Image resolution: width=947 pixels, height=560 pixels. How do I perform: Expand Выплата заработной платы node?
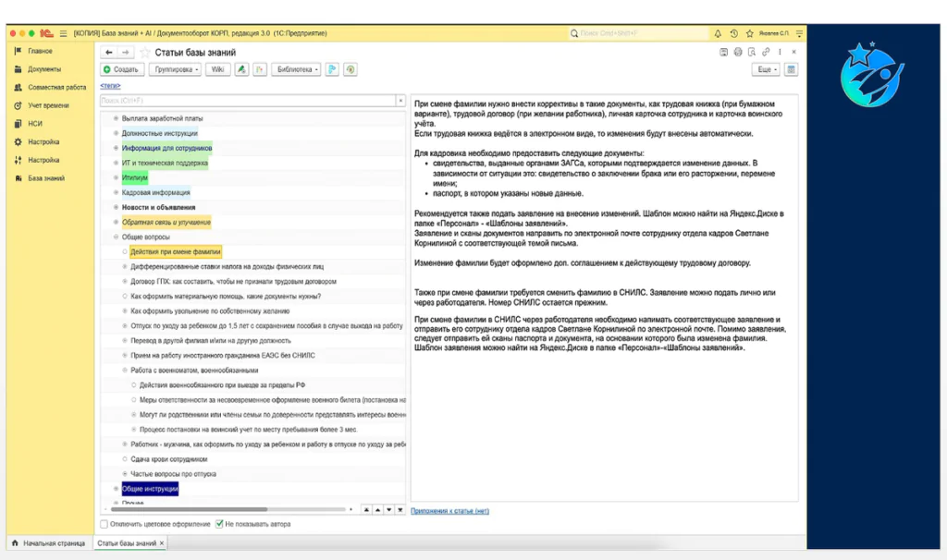116,118
